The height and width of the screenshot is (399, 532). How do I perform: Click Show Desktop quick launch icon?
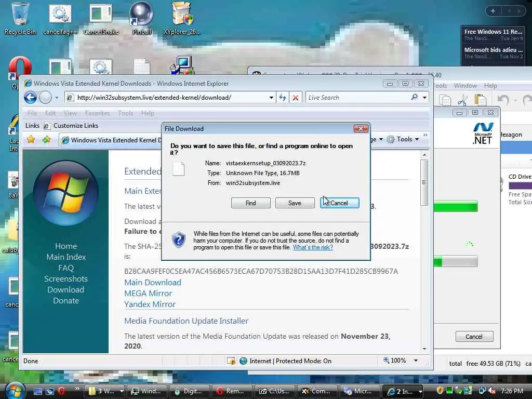pos(37,391)
